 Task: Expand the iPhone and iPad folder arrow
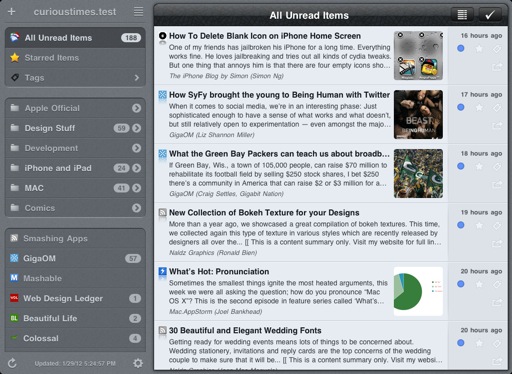tap(136, 168)
